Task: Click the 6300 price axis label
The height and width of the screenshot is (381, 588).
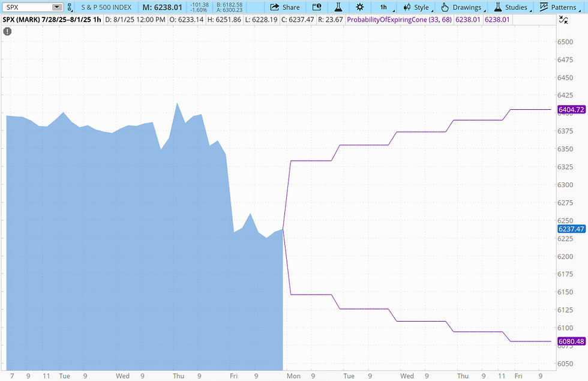Action: [565, 185]
